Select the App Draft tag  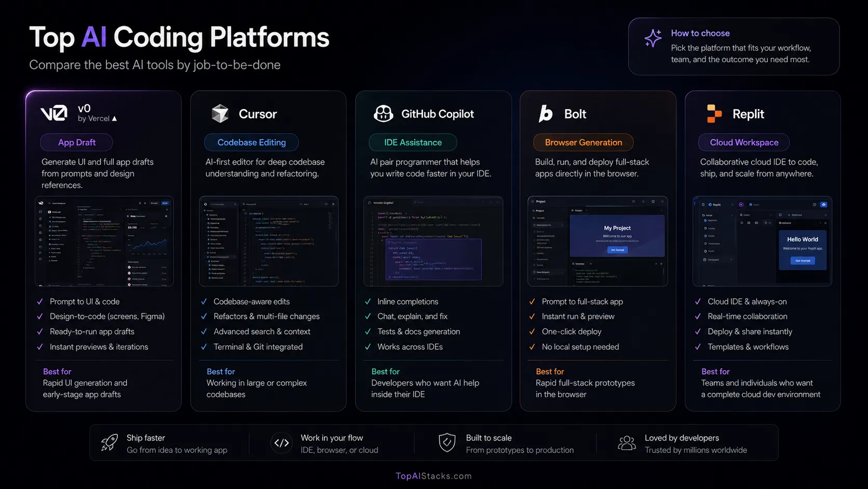pyautogui.click(x=77, y=142)
